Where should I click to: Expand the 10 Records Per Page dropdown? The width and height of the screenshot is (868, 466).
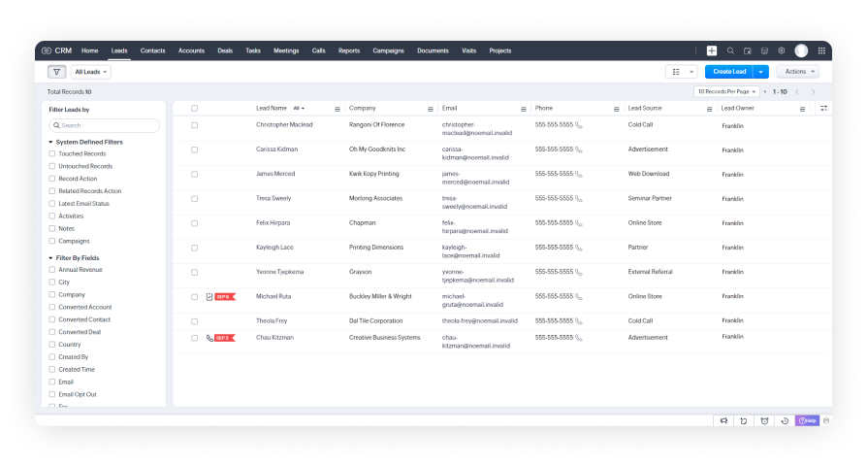coord(727,91)
